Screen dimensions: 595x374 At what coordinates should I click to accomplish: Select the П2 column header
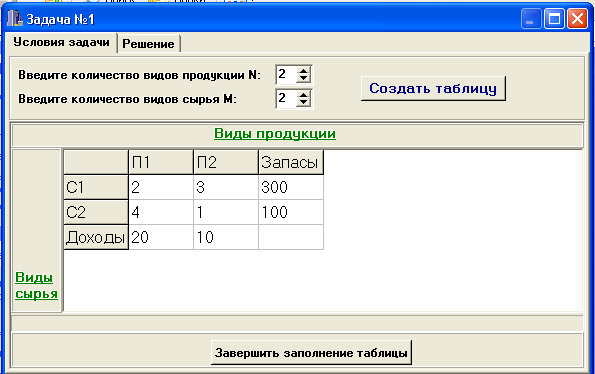(226, 162)
